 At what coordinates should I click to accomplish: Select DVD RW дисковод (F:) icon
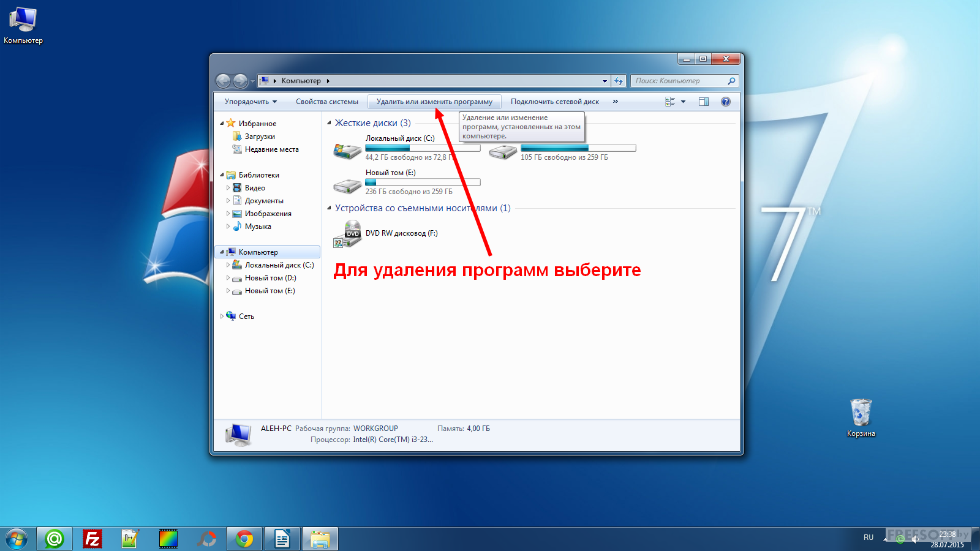(x=347, y=234)
